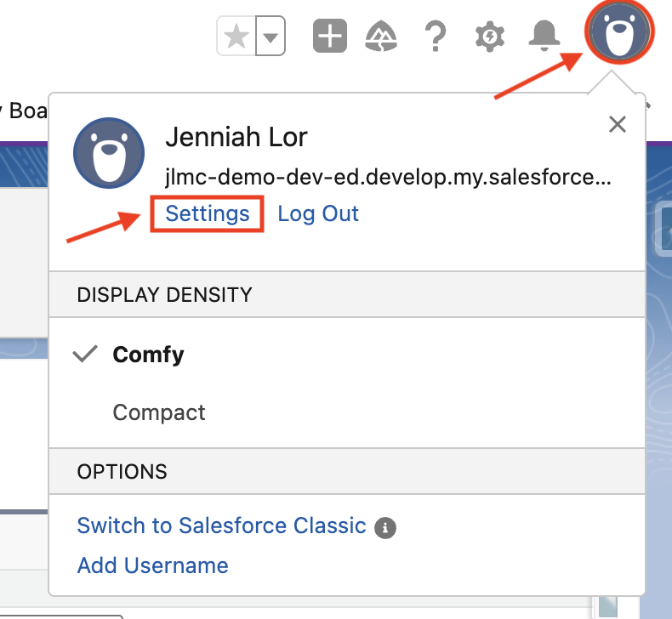Click the Log Out link
Image resolution: width=672 pixels, height=619 pixels.
pyautogui.click(x=318, y=213)
